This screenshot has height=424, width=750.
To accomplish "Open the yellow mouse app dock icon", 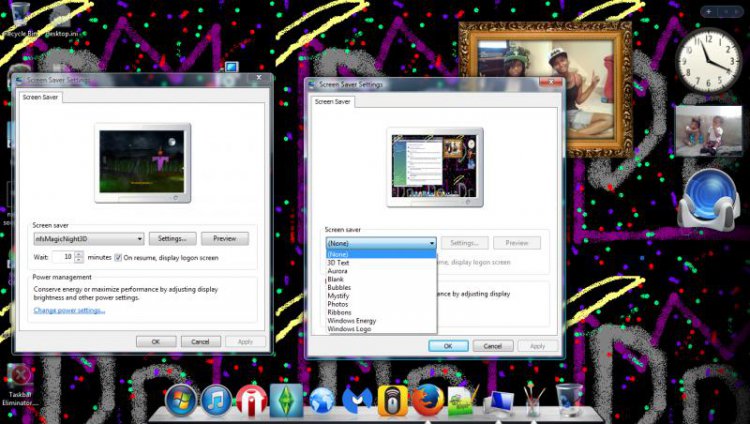I will click(392, 401).
